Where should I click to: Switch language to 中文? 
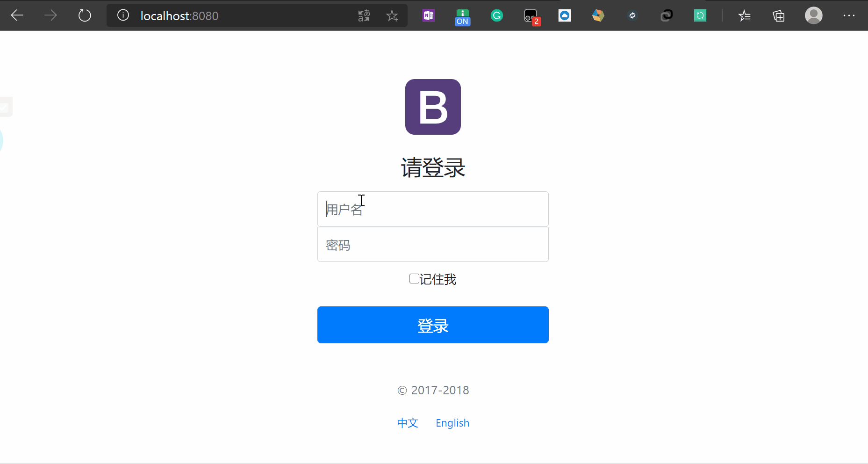[x=408, y=423]
